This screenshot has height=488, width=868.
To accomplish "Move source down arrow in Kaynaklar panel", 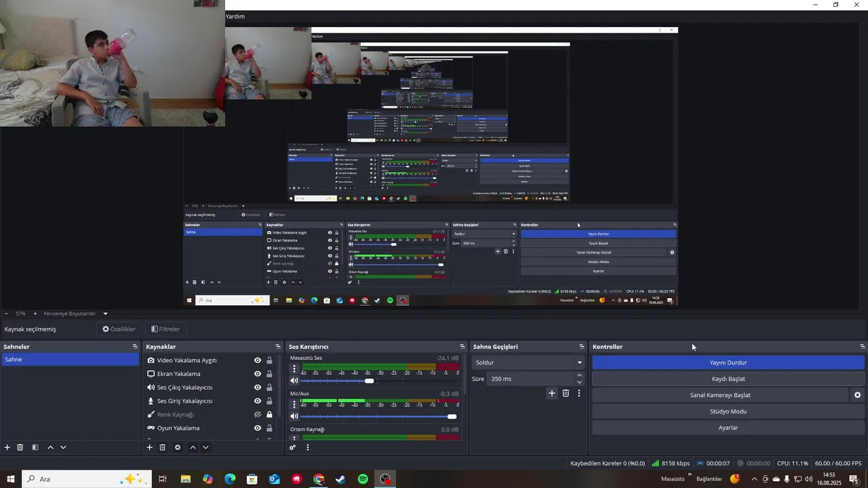I will pyautogui.click(x=205, y=447).
